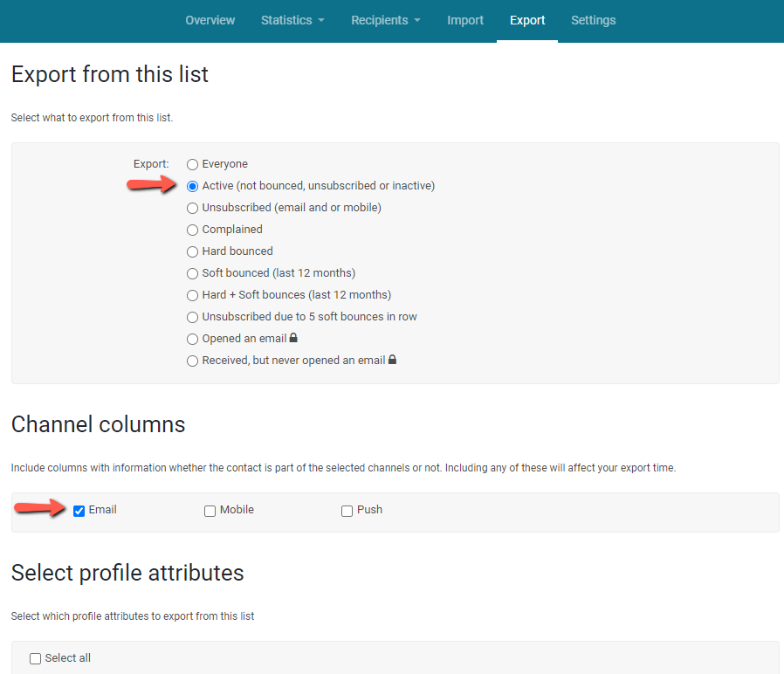Screen dimensions: 784x674
Task: Choose Active (not bounced) radio option
Action: [193, 186]
